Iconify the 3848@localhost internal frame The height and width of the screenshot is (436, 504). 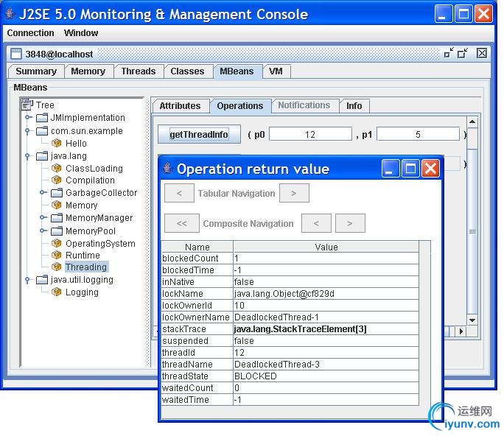(x=449, y=53)
